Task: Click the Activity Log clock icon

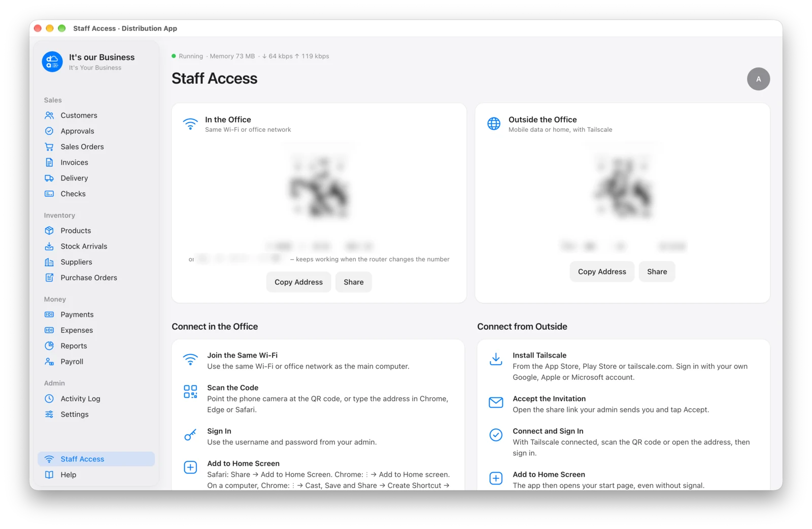Action: (x=49, y=399)
